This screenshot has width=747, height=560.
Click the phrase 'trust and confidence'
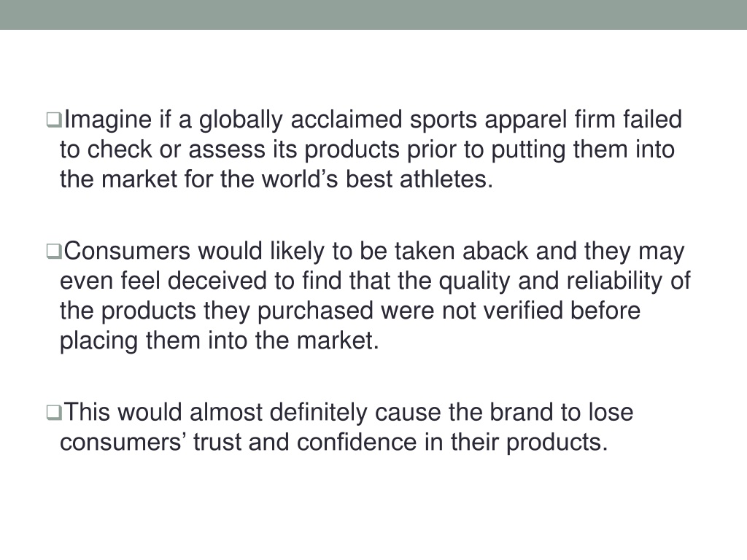[305, 442]
